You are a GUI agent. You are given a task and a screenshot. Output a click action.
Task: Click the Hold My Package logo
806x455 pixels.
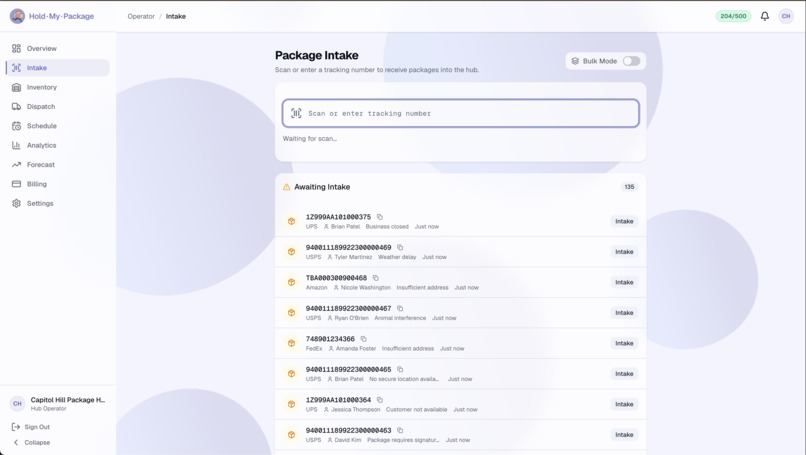[17, 16]
